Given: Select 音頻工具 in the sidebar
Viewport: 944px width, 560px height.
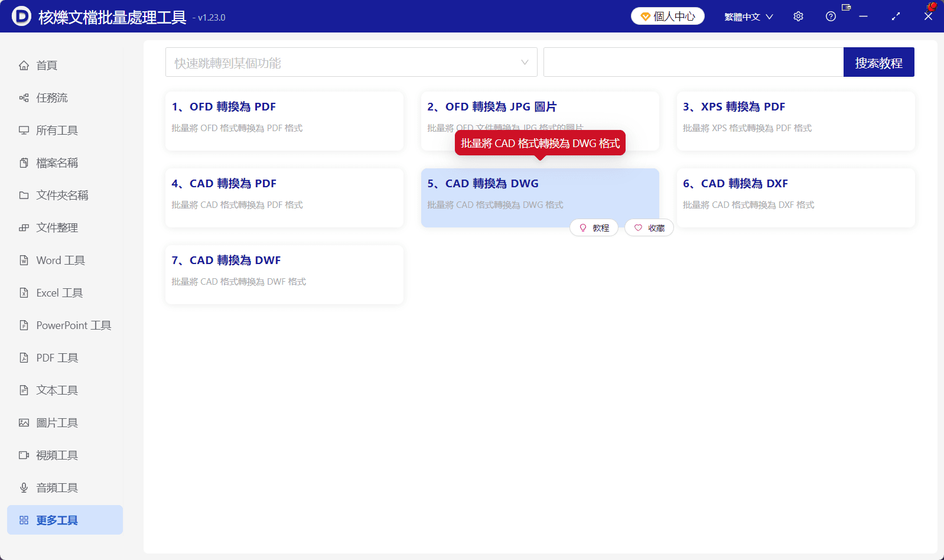Looking at the screenshot, I should [x=65, y=487].
